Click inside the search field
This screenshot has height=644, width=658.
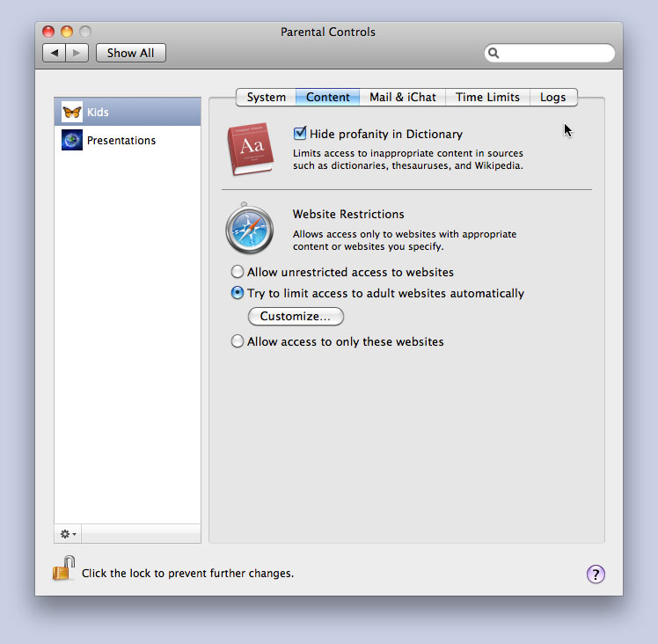556,53
